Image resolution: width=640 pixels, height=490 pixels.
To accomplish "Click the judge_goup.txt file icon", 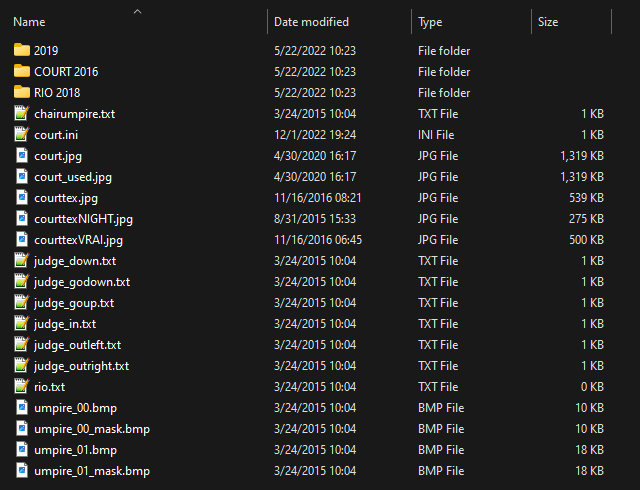I will coord(22,303).
